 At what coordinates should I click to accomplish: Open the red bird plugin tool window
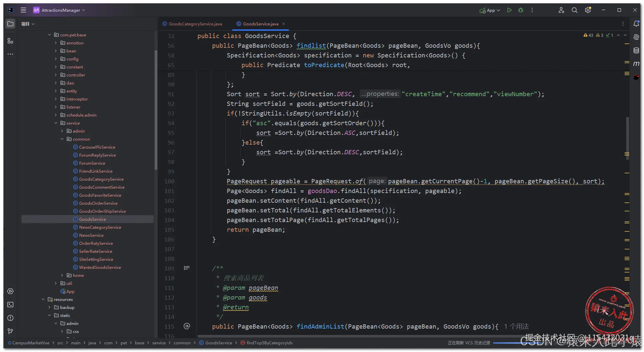pos(636,77)
